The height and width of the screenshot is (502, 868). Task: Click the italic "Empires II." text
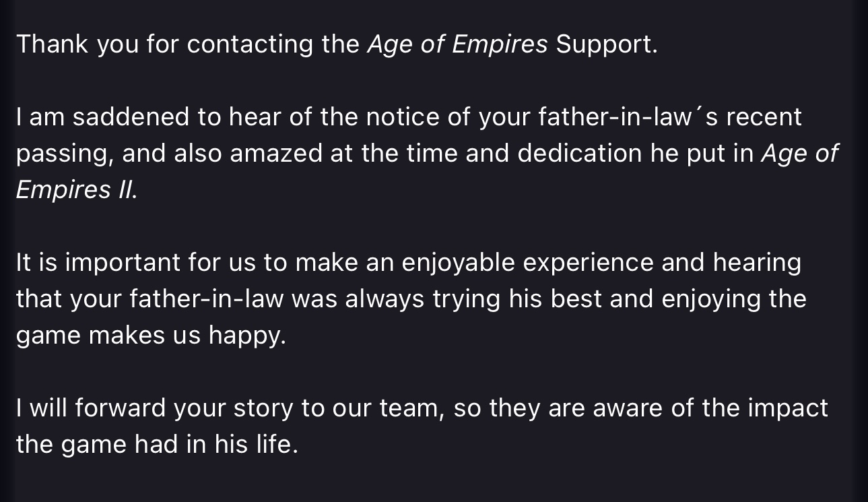tap(77, 190)
